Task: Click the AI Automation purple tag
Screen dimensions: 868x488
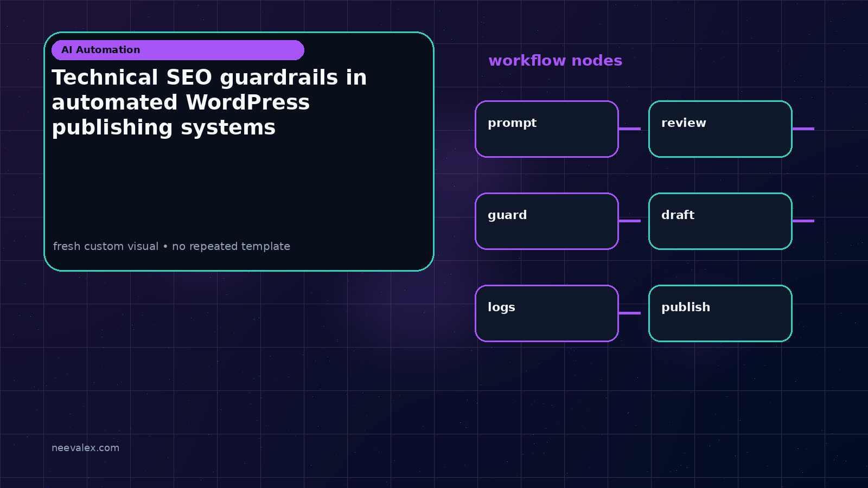Action: pos(178,50)
